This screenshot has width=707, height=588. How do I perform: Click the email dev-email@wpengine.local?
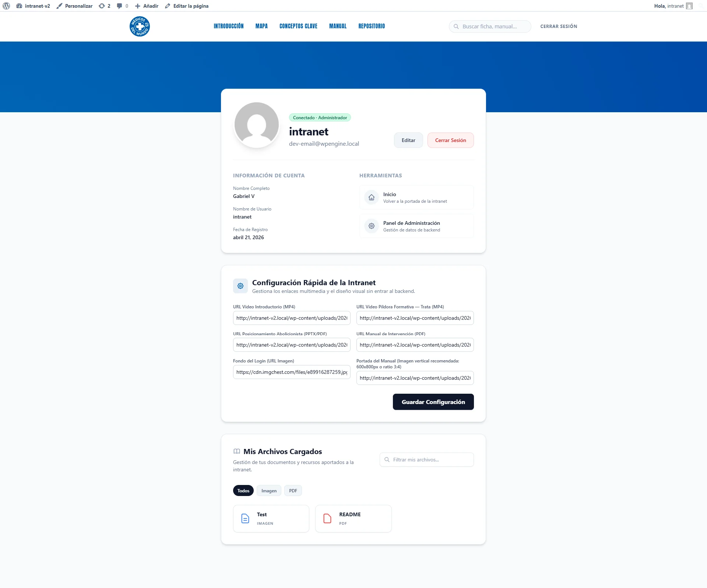[x=324, y=144]
